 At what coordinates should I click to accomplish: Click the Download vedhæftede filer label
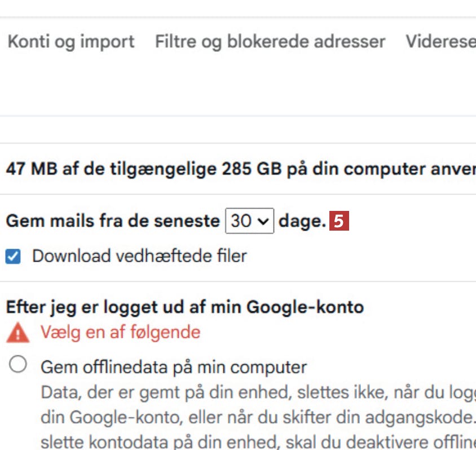pos(139,256)
